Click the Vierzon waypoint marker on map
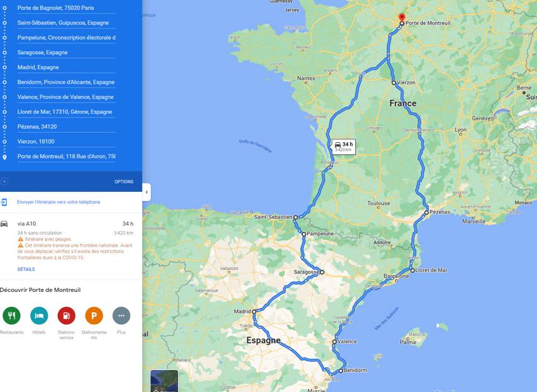 point(394,83)
